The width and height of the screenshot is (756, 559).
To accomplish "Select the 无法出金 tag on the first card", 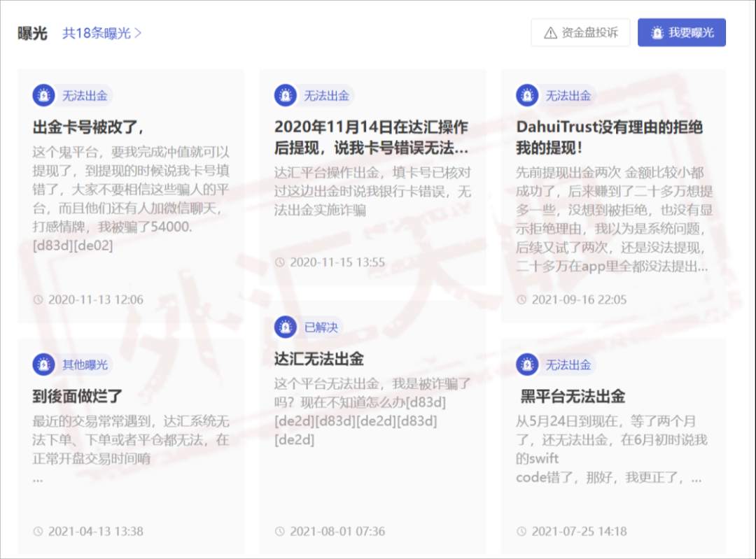I will pyautogui.click(x=84, y=95).
